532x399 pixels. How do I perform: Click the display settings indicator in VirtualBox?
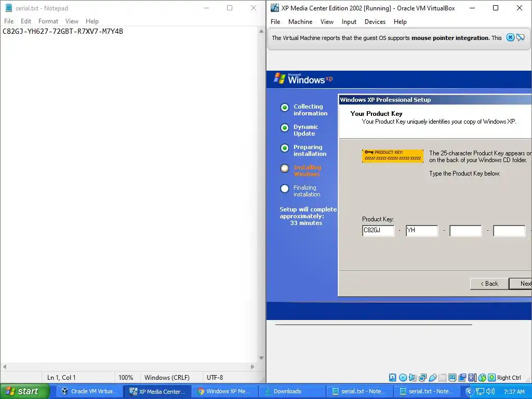click(x=453, y=377)
